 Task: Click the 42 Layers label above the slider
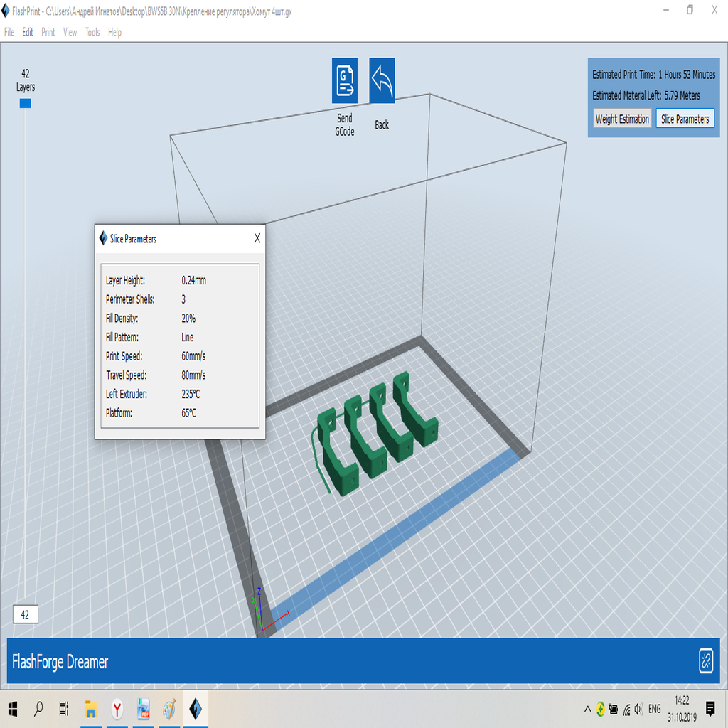26,80
